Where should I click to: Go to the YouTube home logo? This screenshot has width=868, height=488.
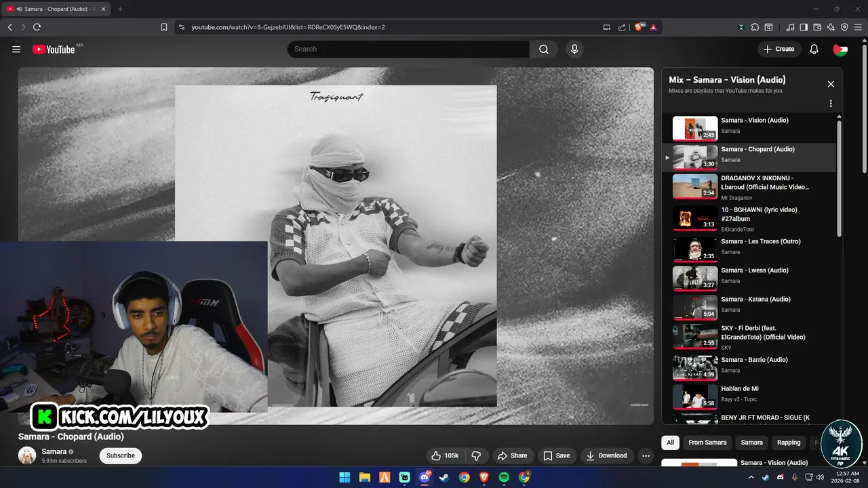[54, 49]
